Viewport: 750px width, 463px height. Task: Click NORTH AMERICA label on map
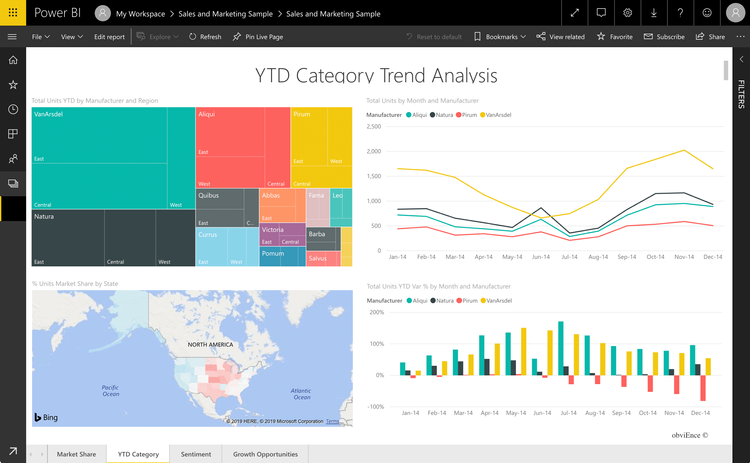(210, 344)
